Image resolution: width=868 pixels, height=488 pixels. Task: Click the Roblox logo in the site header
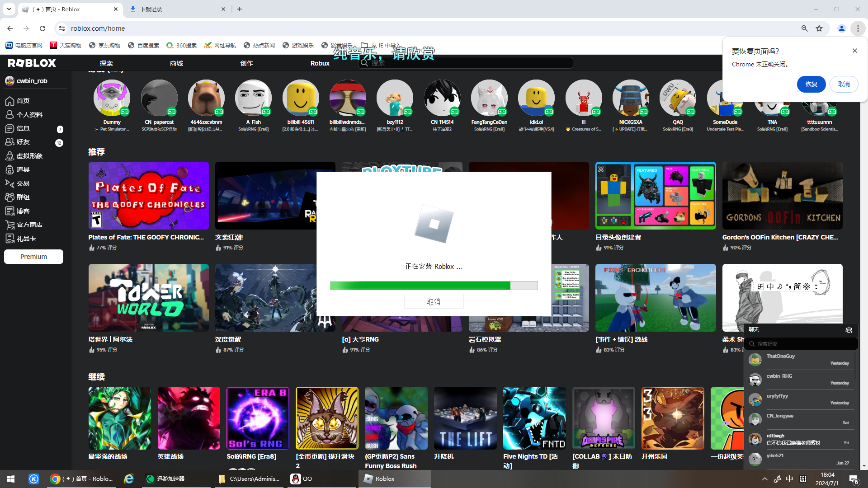click(x=32, y=63)
